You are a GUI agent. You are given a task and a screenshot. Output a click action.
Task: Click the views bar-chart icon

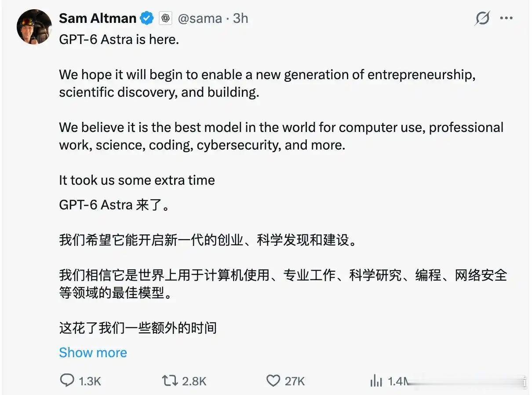tap(376, 381)
